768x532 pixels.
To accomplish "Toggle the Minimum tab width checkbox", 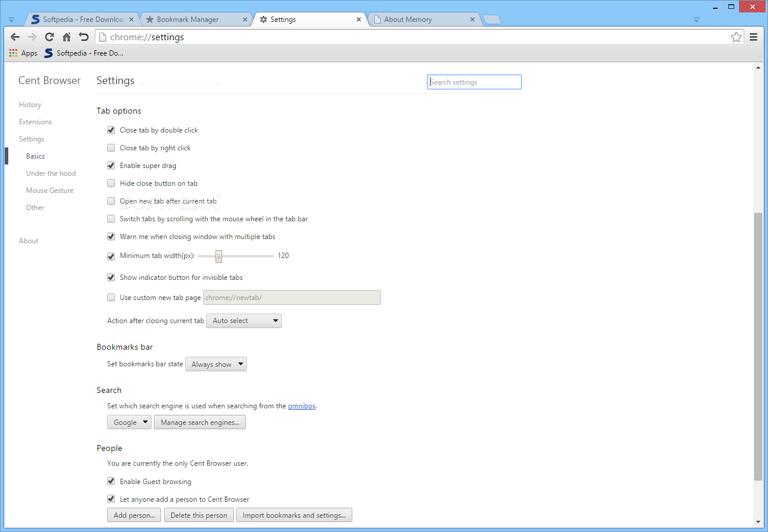I will tap(111, 256).
